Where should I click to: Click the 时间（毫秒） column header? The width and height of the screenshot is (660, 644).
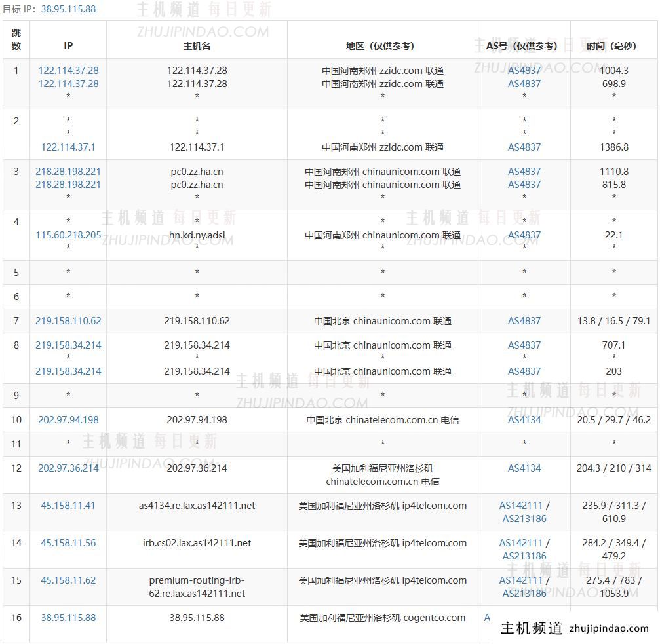[x=613, y=46]
